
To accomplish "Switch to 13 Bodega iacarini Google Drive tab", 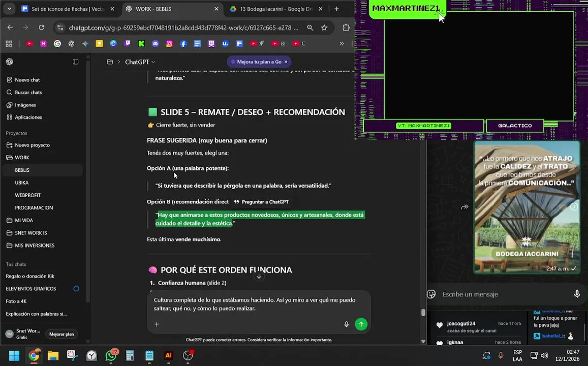I will [x=276, y=9].
